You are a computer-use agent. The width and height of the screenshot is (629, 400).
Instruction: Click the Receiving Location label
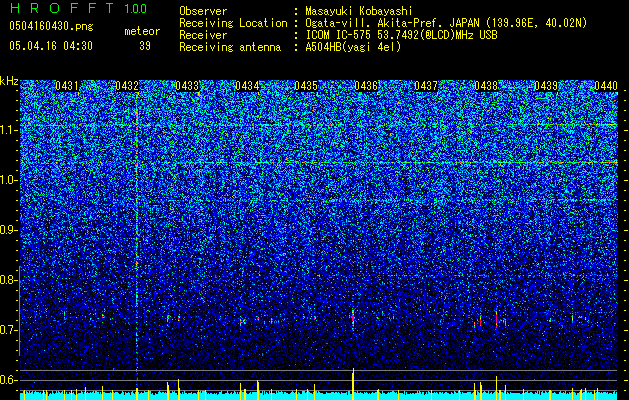[x=233, y=23]
